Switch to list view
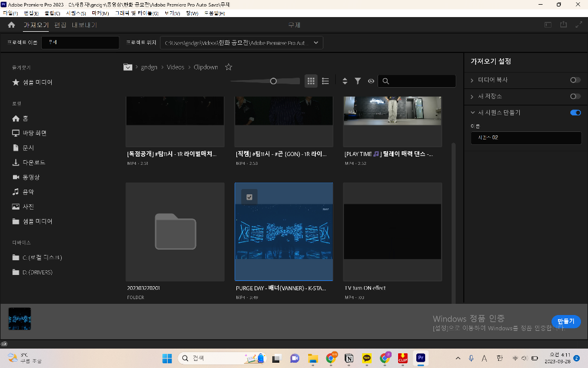Viewport: 588px width, 368px height. tap(325, 81)
